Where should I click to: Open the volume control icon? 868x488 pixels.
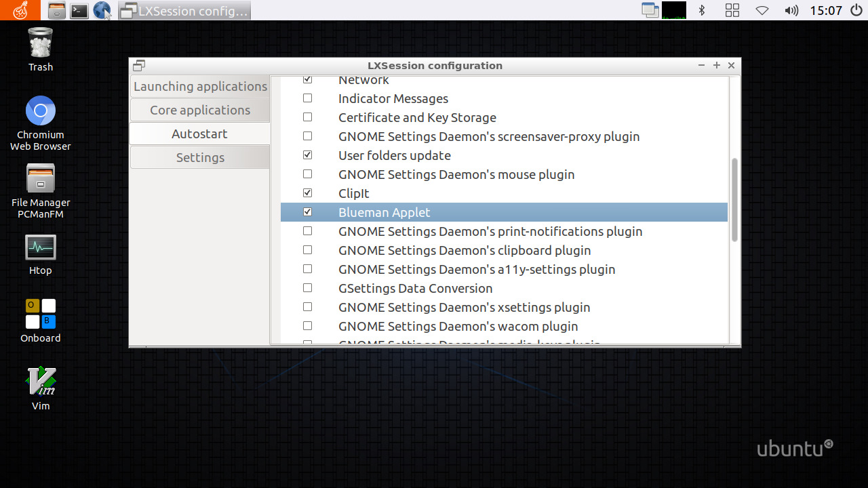pyautogui.click(x=791, y=10)
